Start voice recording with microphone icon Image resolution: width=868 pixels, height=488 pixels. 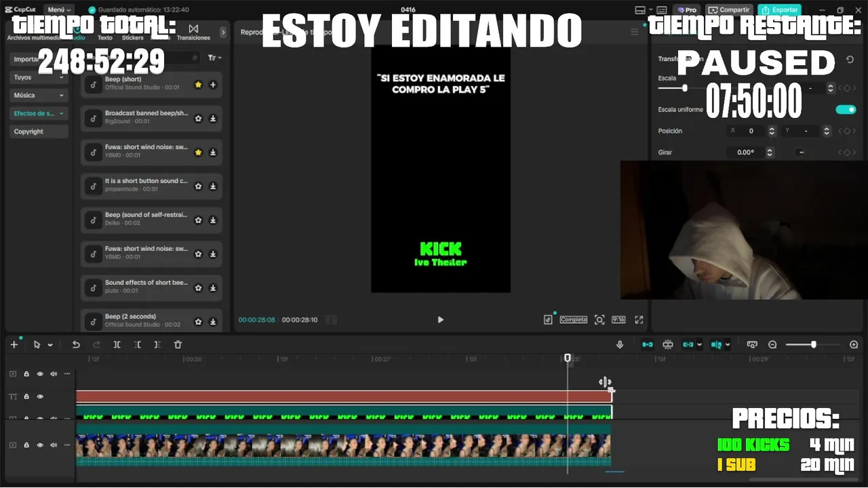coord(619,344)
